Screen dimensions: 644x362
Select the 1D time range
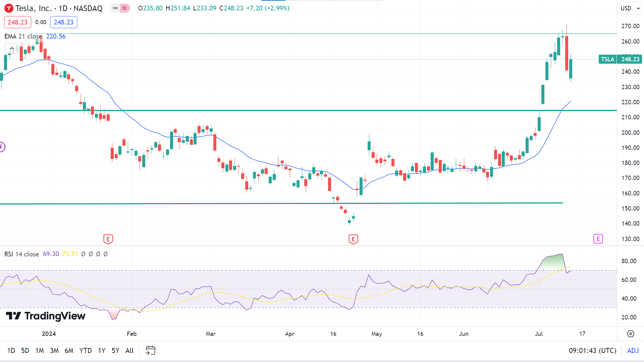(x=11, y=351)
